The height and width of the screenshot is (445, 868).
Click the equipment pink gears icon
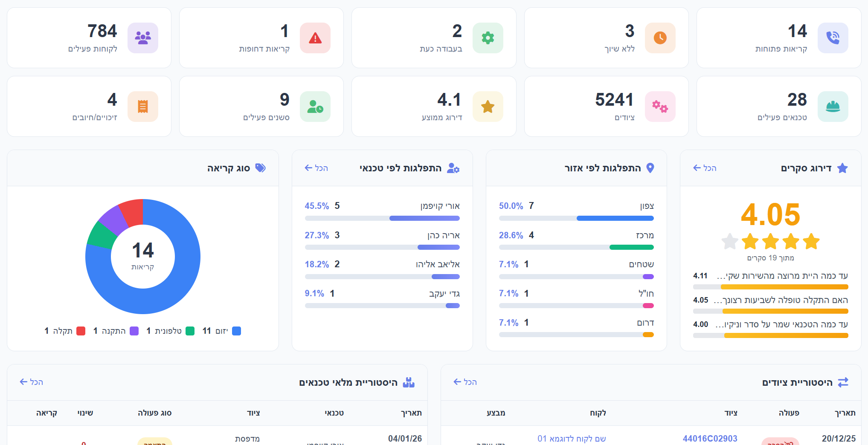point(660,107)
